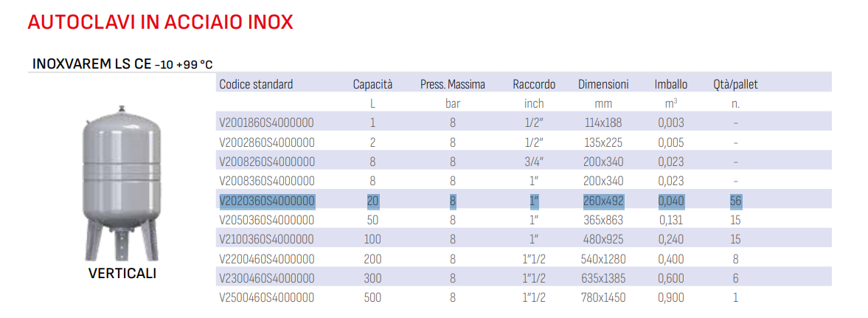
Task: Click dimension value 480x925
Action: [x=603, y=239]
